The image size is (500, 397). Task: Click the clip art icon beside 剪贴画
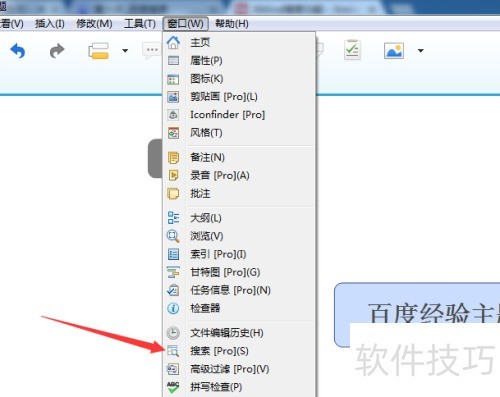[x=173, y=97]
